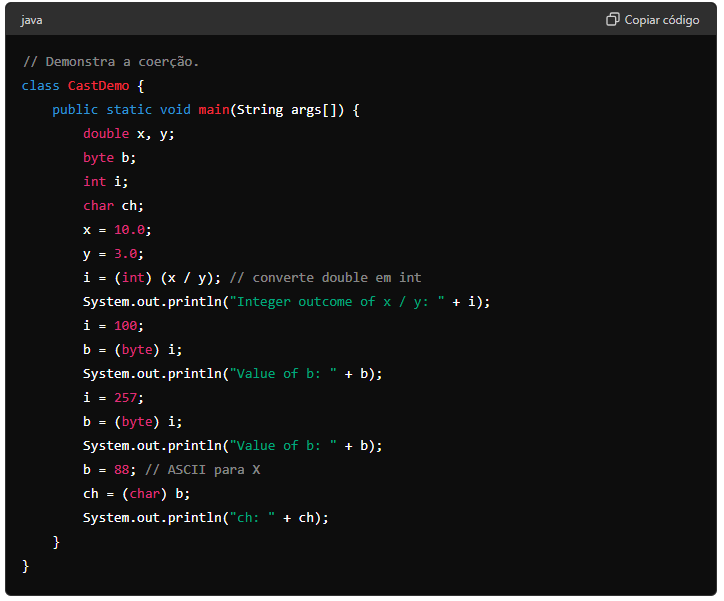Click the line 'i = 100;'
Viewport: 724px width, 601px height.
[114, 326]
